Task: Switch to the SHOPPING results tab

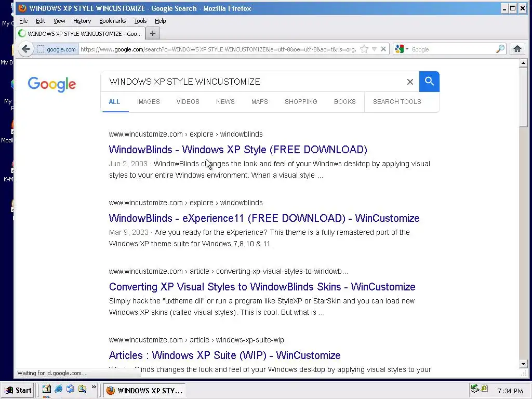Action: [301, 102]
